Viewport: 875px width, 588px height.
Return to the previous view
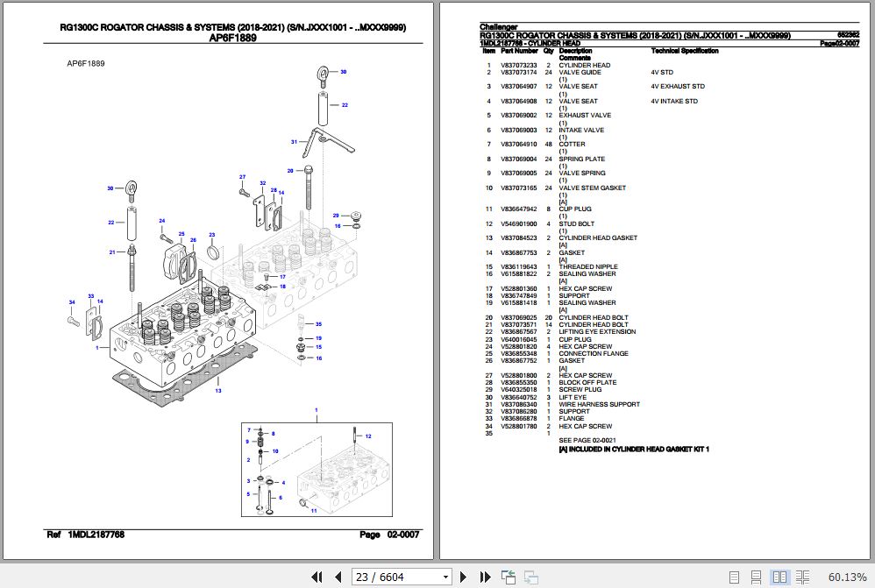508,577
